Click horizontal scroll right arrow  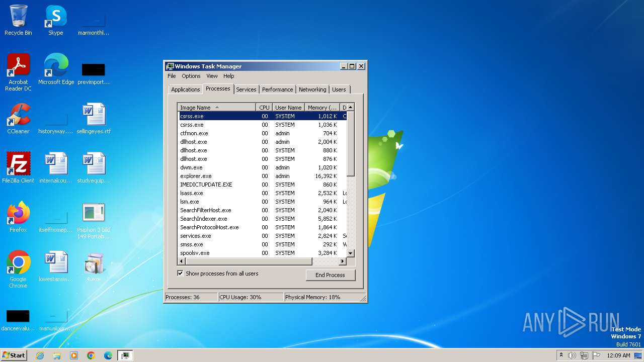[343, 261]
